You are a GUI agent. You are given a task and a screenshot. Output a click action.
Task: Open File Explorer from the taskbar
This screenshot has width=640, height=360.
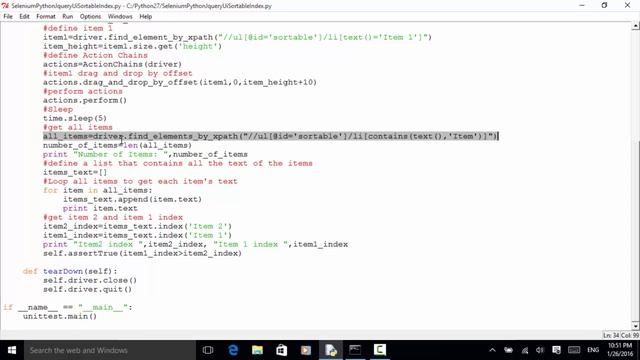[257, 350]
